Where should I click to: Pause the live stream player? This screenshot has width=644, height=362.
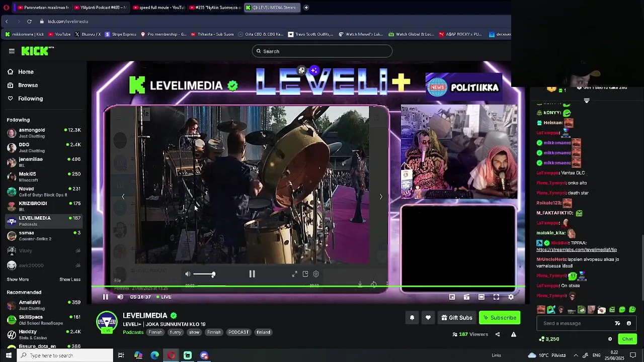(x=106, y=297)
